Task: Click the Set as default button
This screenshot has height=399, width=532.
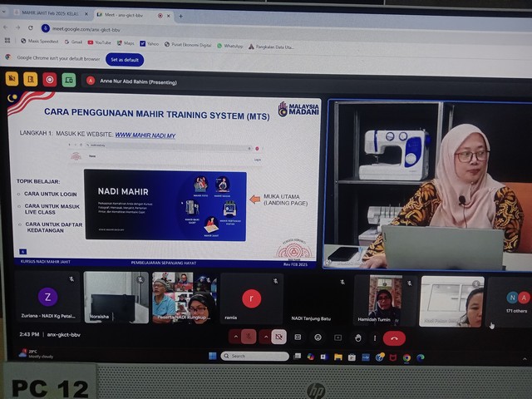Action: pos(125,60)
